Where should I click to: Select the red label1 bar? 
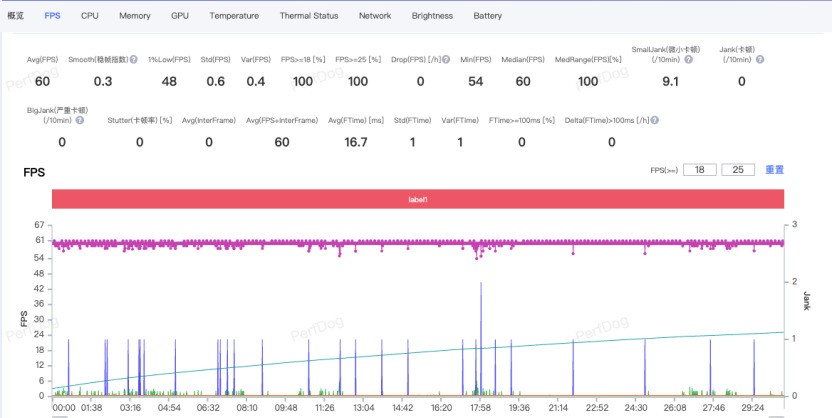[418, 200]
